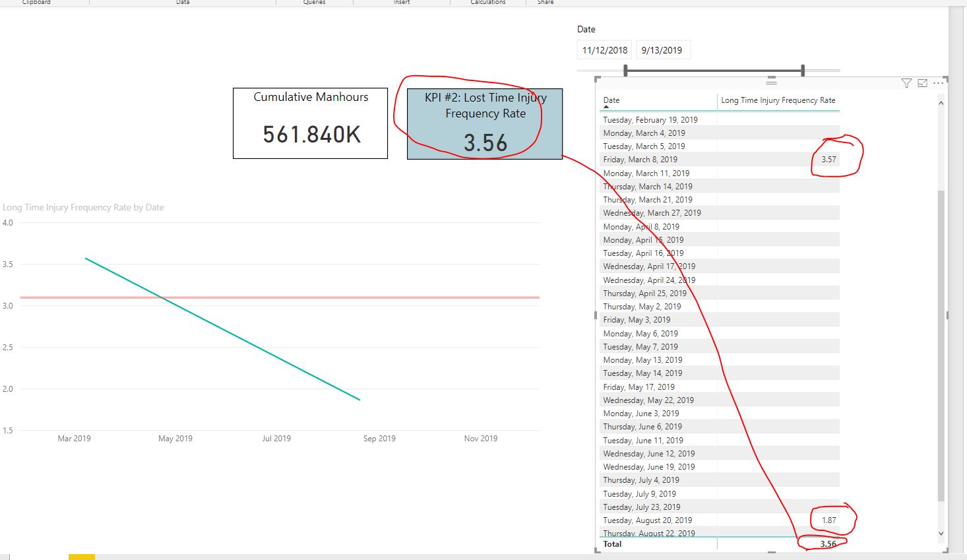Select row Thursday, March 14, 2019
967x560 pixels.
[x=720, y=187]
